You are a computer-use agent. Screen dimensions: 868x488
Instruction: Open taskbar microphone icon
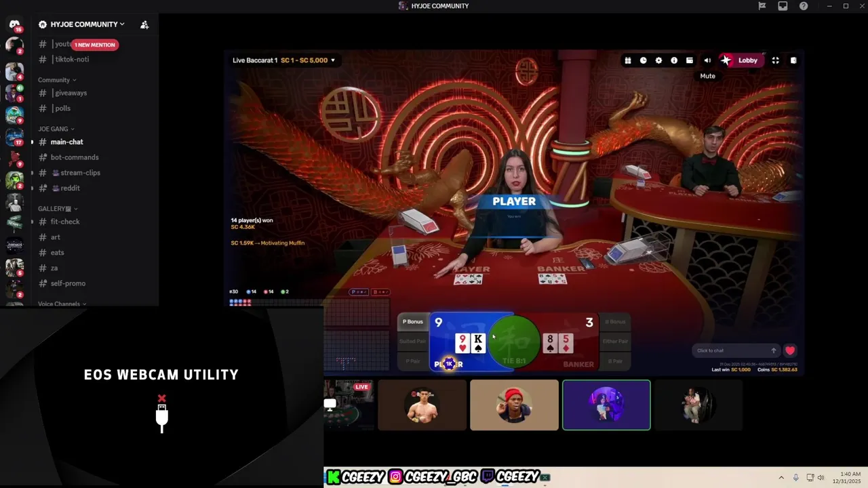[x=796, y=478]
